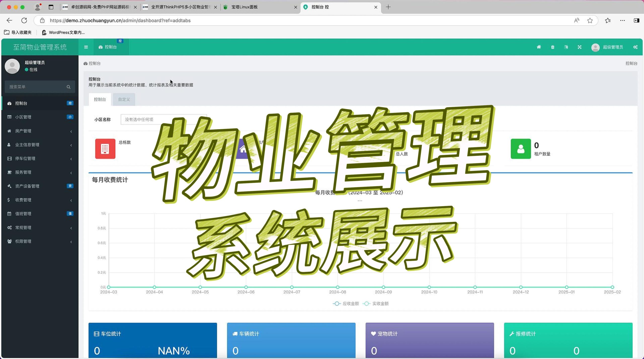Open the browser sidebar pane icon

pos(636,20)
